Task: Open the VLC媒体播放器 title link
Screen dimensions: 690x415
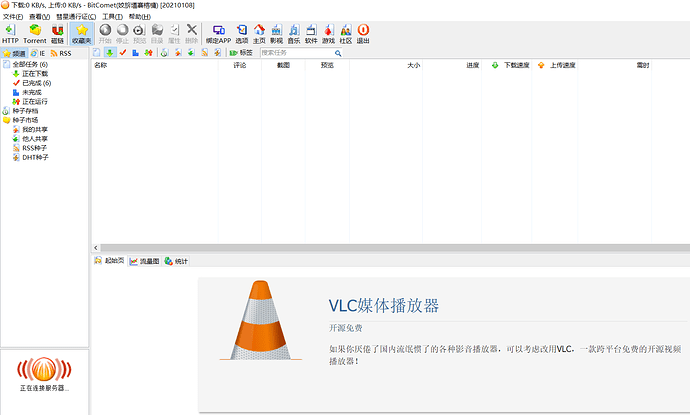Action: coord(384,305)
